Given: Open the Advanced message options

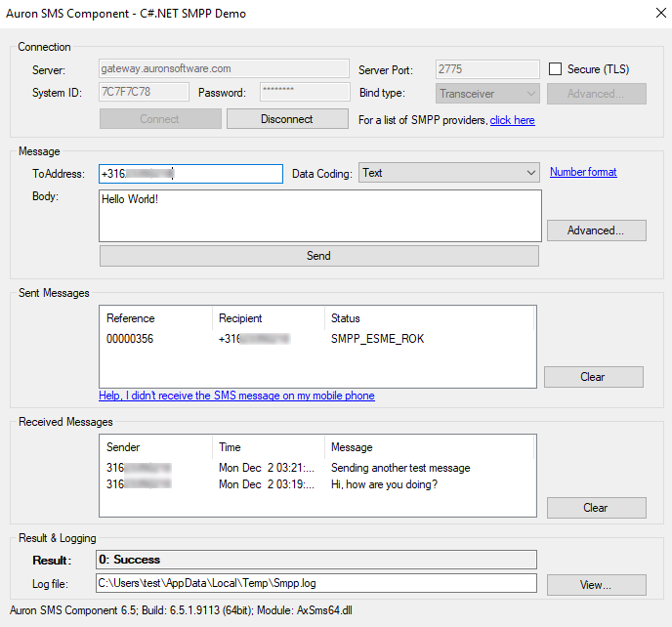Looking at the screenshot, I should pyautogui.click(x=596, y=230).
